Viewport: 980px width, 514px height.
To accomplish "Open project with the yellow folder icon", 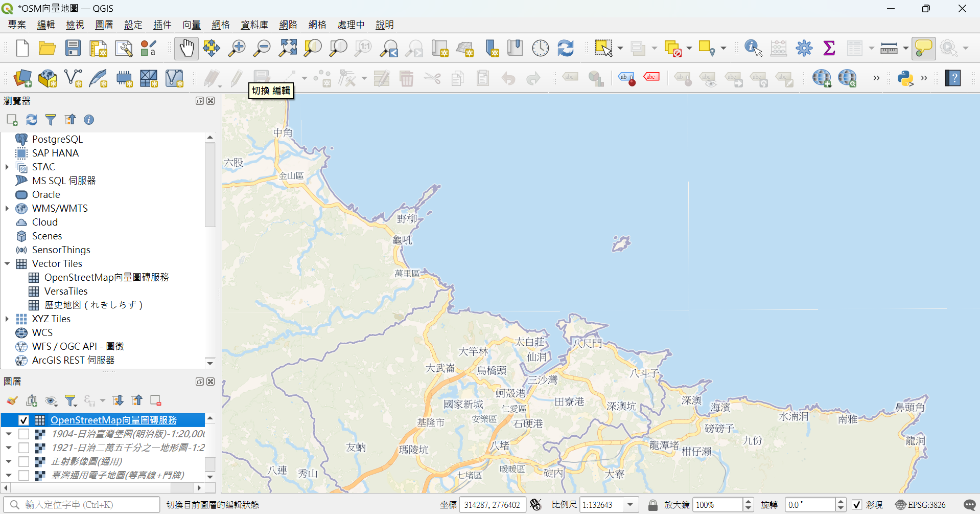I will [x=47, y=49].
